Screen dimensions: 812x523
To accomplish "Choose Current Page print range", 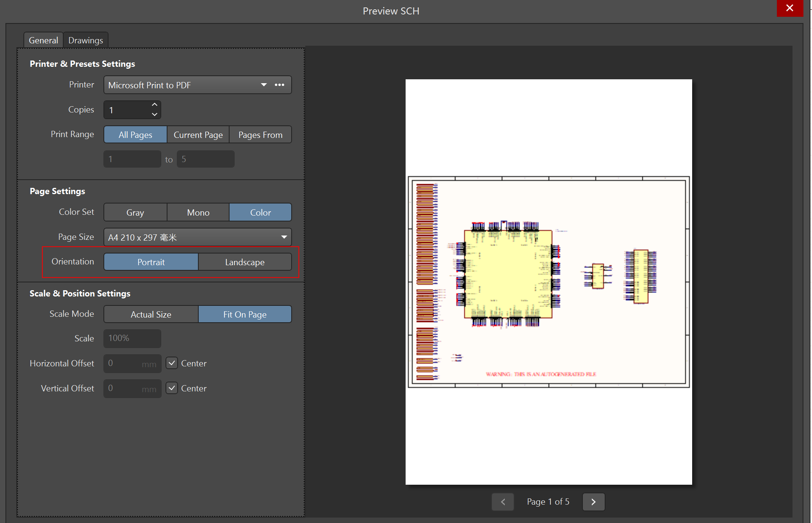I will click(198, 135).
